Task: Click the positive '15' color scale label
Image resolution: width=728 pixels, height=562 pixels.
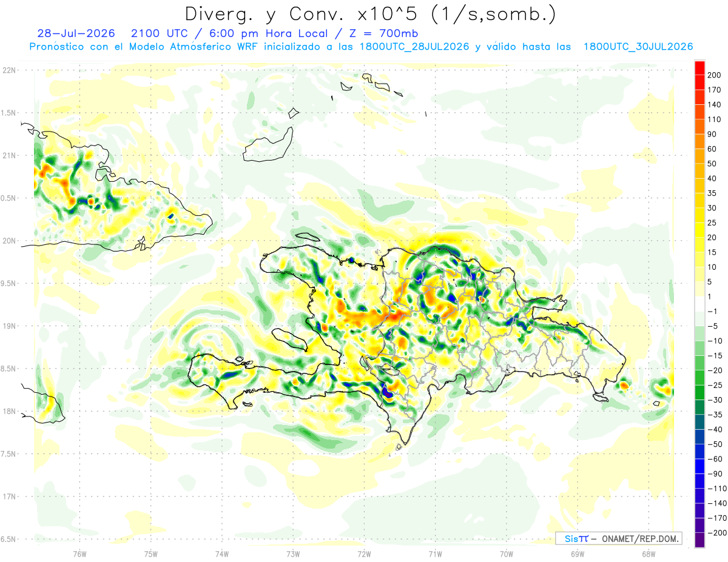Action: [712, 253]
